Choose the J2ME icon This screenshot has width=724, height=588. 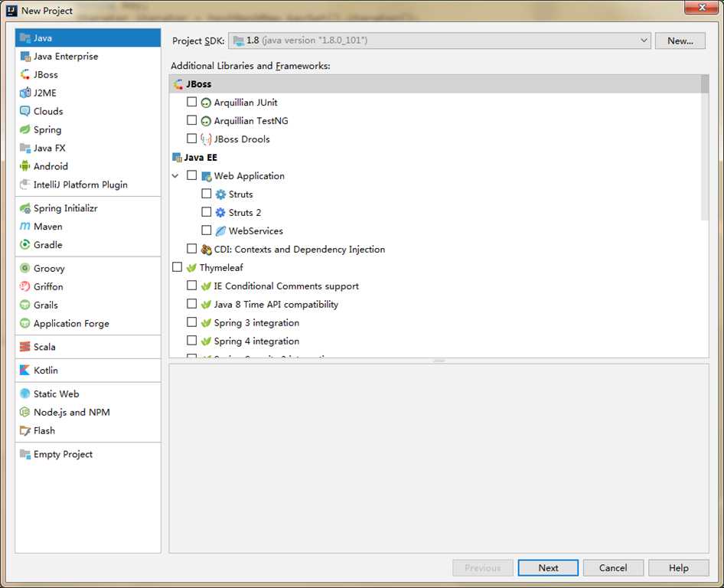25,93
